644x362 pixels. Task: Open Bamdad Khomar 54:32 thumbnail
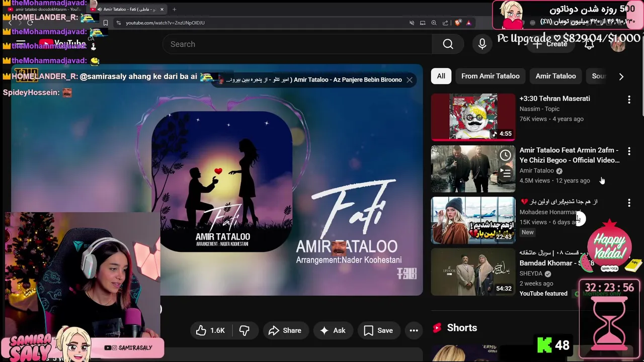[x=473, y=272]
